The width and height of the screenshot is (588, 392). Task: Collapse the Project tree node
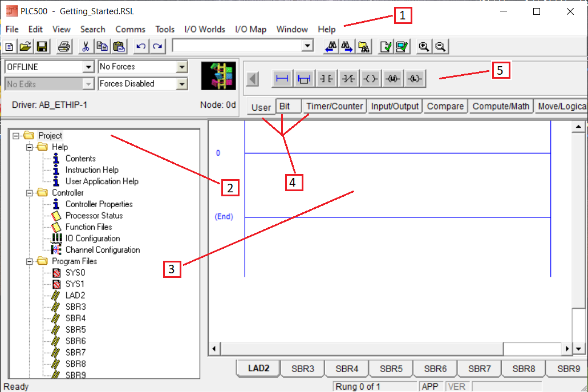[x=16, y=136]
